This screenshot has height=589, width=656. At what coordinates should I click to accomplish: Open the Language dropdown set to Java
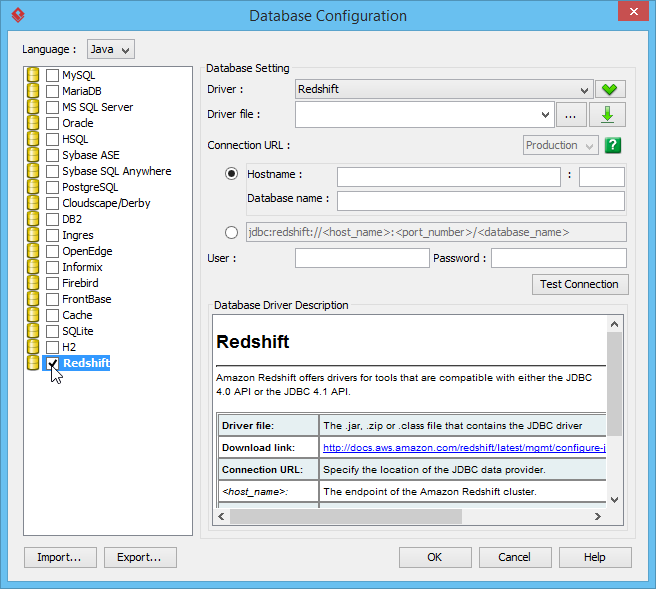click(x=110, y=49)
